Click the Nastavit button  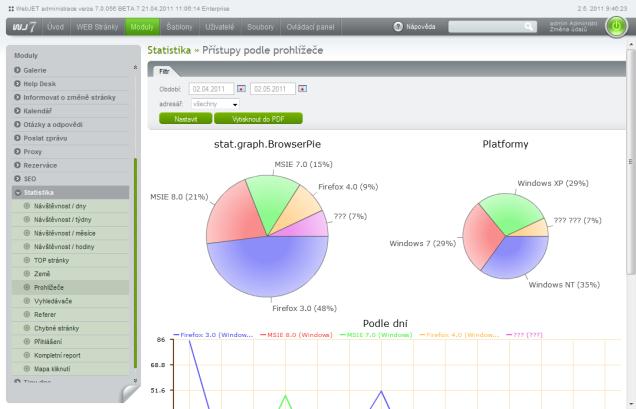(186, 119)
